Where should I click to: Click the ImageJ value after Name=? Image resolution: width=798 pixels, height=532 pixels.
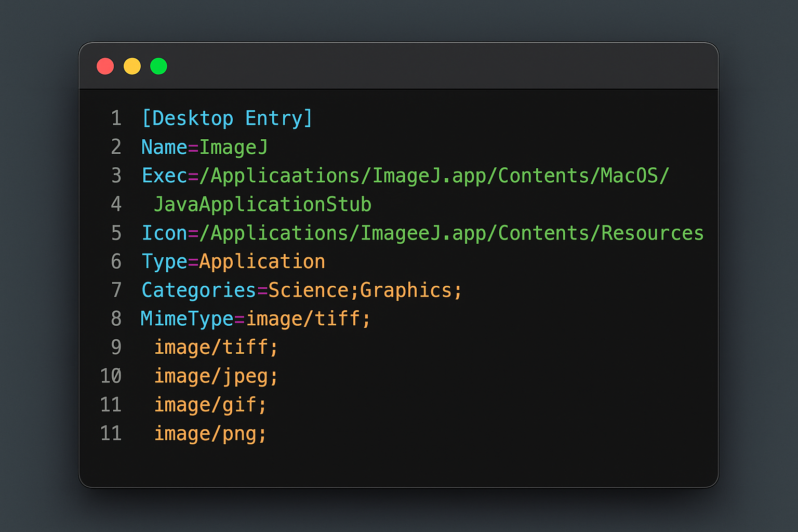pos(234,148)
